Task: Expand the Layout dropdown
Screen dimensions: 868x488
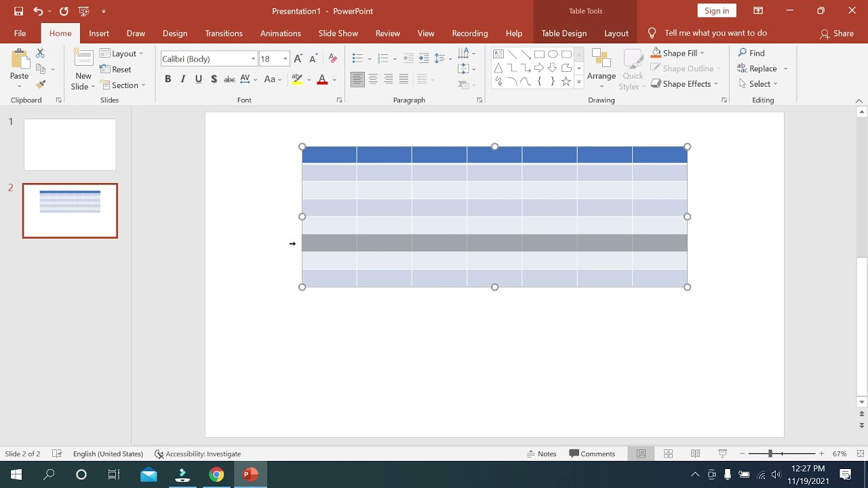Action: tap(121, 54)
